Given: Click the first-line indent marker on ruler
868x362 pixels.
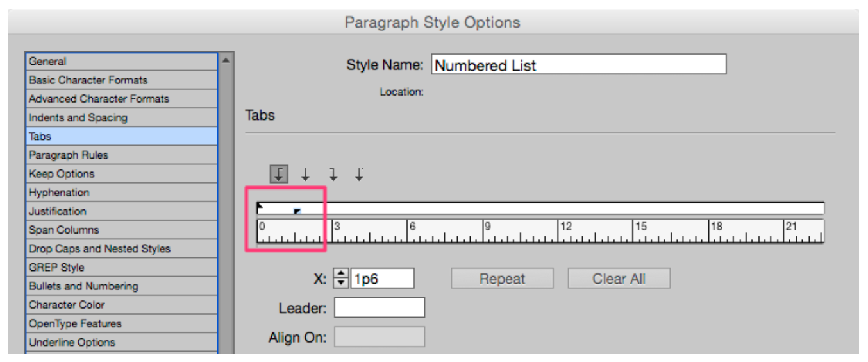Looking at the screenshot, I should [x=260, y=206].
